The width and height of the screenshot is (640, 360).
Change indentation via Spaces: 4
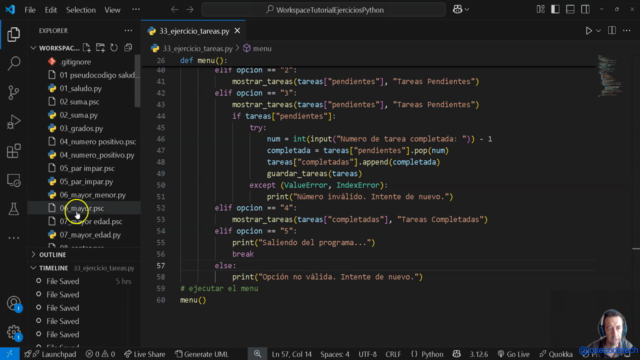335,354
